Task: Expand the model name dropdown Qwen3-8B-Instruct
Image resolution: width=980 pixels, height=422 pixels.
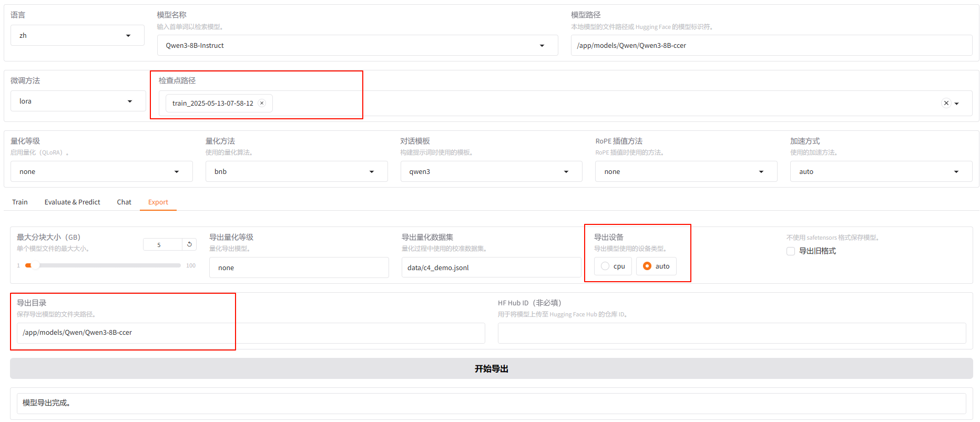Action: click(x=358, y=46)
